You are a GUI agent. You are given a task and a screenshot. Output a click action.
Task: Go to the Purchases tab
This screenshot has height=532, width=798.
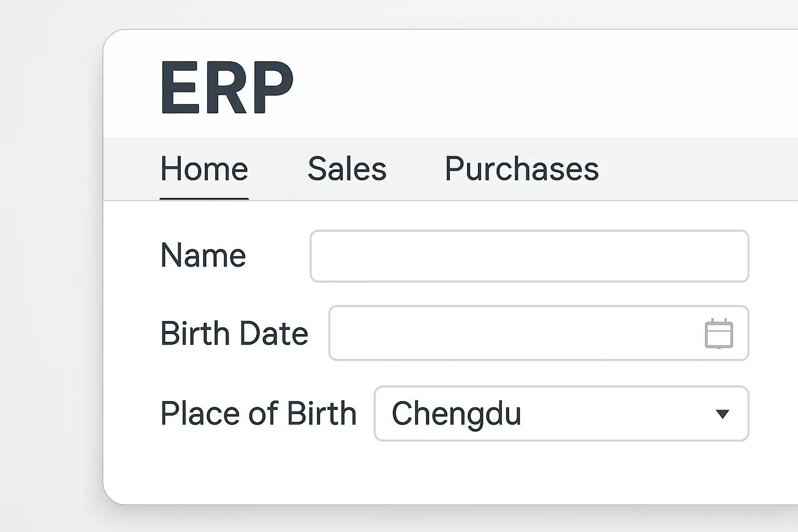click(522, 169)
